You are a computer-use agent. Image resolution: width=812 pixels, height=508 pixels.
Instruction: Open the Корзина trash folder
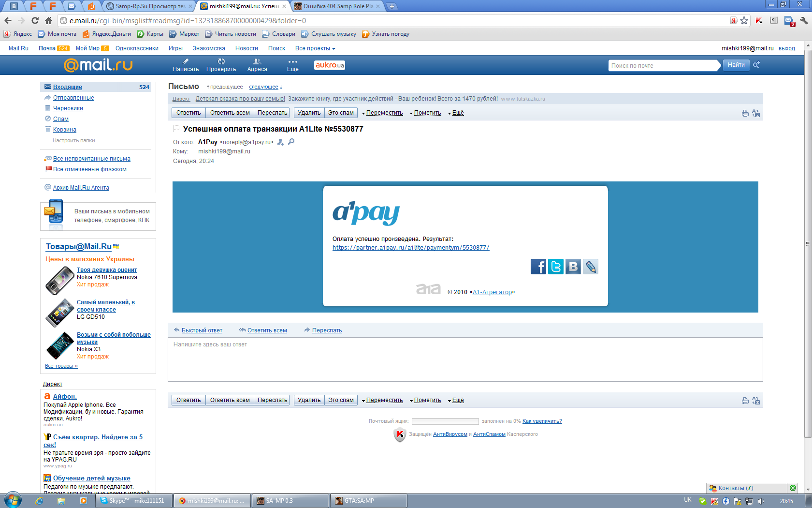[x=65, y=130]
